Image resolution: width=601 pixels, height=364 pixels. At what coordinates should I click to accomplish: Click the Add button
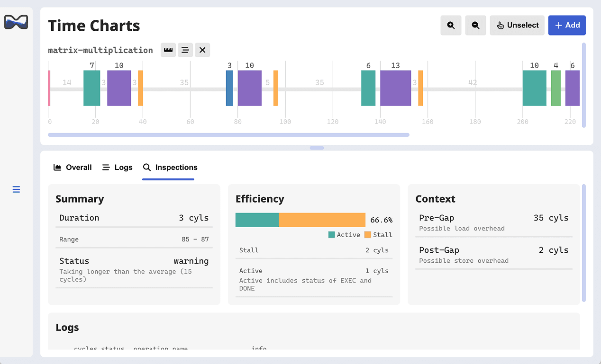(x=567, y=25)
